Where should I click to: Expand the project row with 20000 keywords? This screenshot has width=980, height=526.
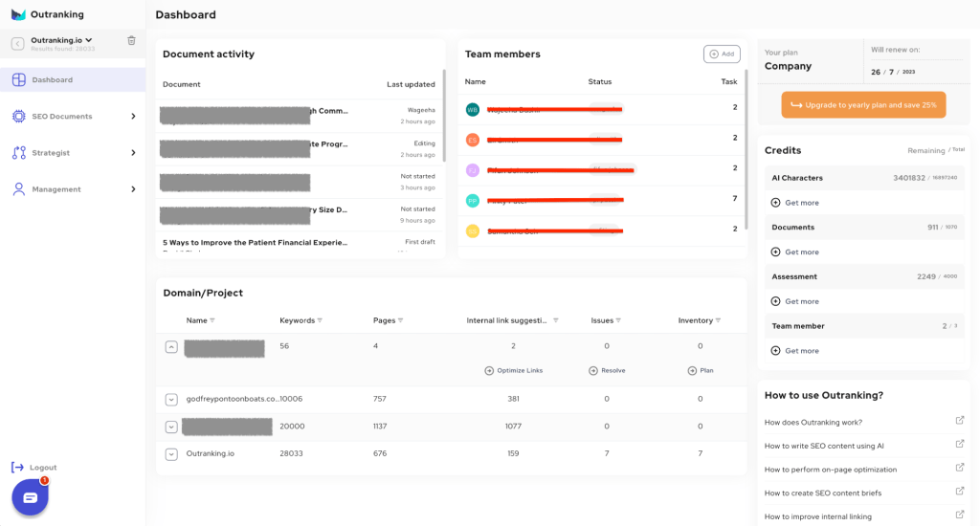coord(171,427)
